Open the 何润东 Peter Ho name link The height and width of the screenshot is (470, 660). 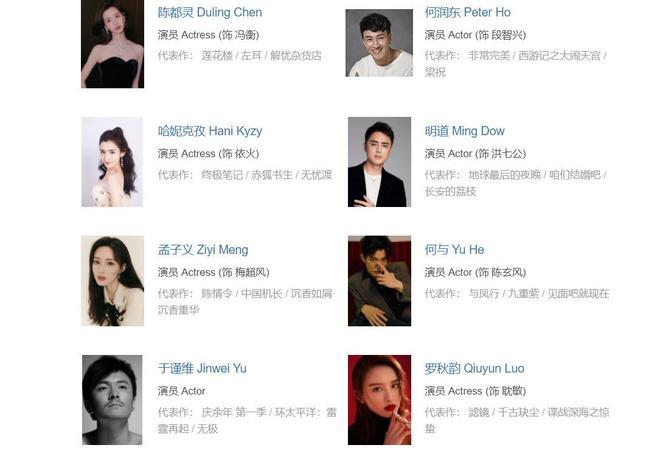pyautogui.click(x=467, y=13)
